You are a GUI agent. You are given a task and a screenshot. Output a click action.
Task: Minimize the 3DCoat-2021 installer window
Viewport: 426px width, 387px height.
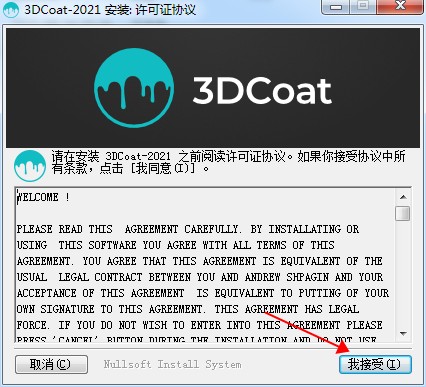click(x=336, y=7)
